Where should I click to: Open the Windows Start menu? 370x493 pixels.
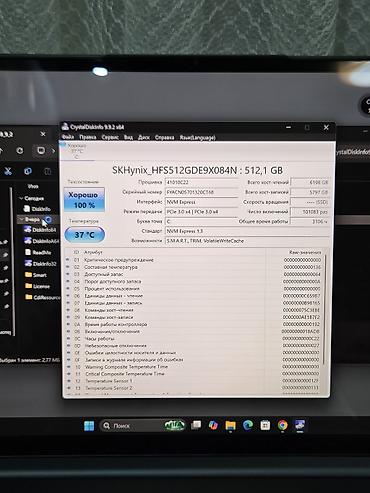click(89, 426)
